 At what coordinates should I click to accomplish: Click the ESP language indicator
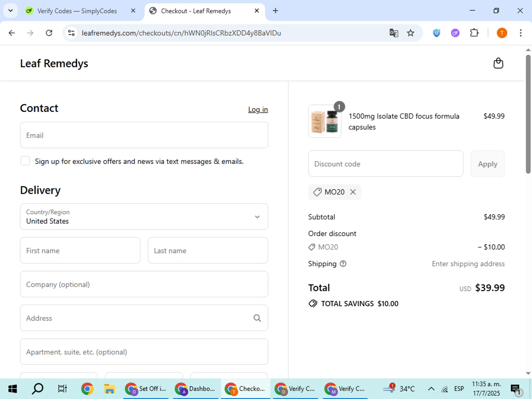459,389
